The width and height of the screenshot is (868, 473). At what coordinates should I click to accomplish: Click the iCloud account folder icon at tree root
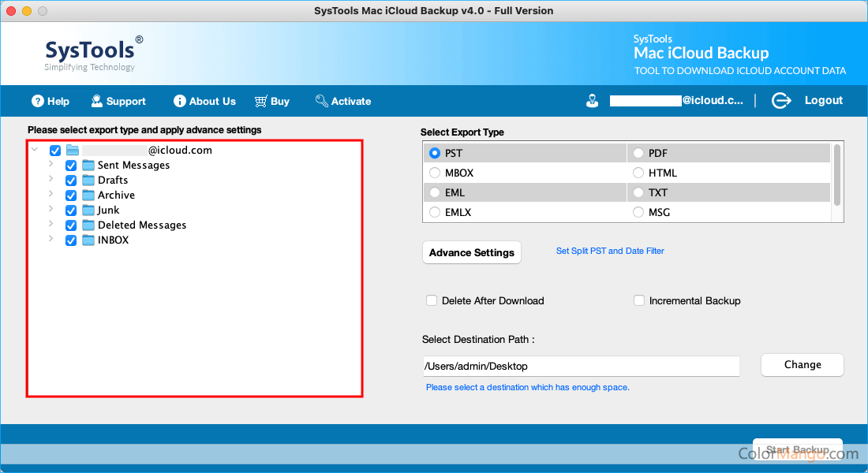(73, 150)
